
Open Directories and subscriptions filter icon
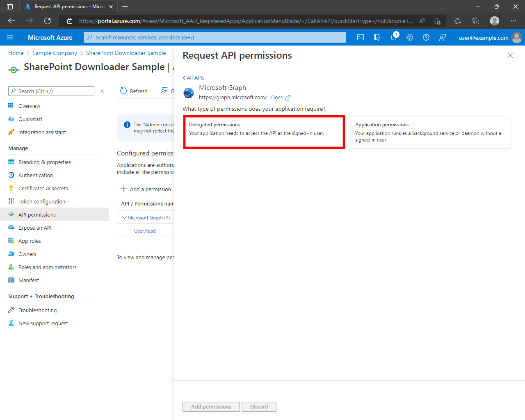click(377, 37)
